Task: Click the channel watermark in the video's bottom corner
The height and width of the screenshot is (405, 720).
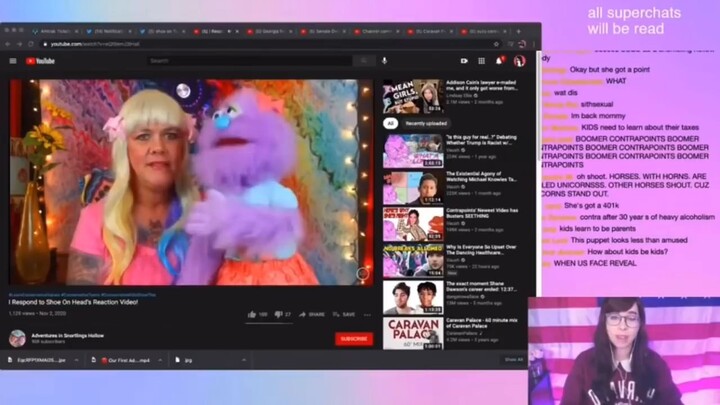Action: pyautogui.click(x=362, y=274)
